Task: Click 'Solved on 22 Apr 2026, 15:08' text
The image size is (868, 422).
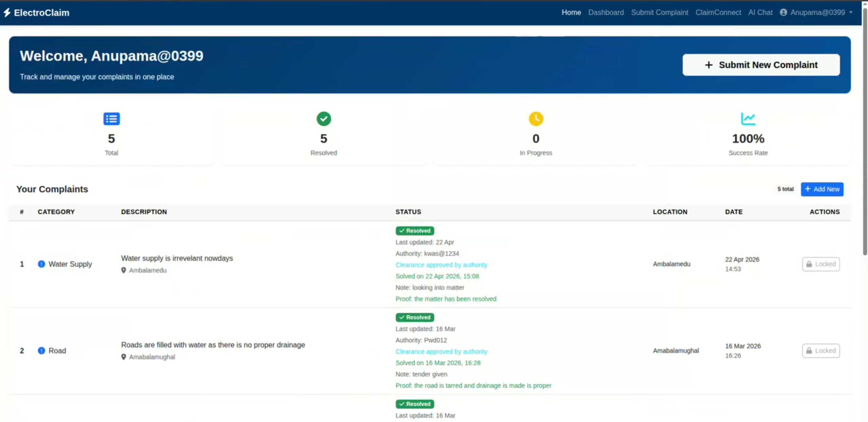Action: (x=437, y=276)
